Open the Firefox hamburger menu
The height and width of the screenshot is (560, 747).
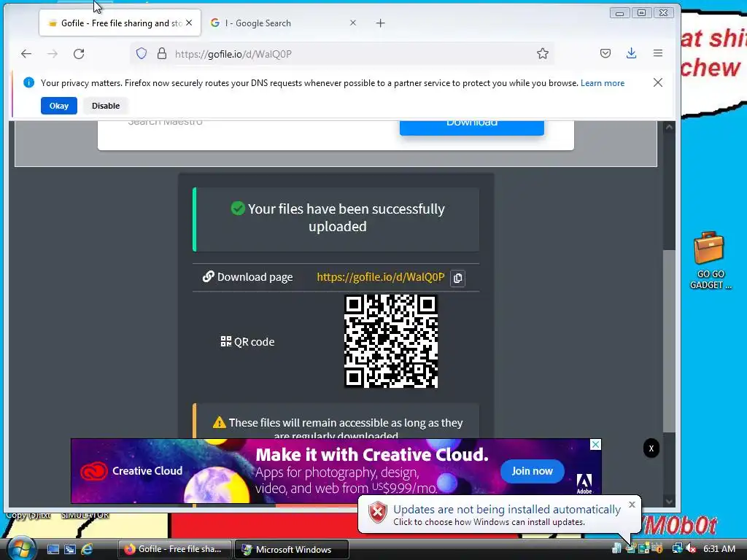658,53
